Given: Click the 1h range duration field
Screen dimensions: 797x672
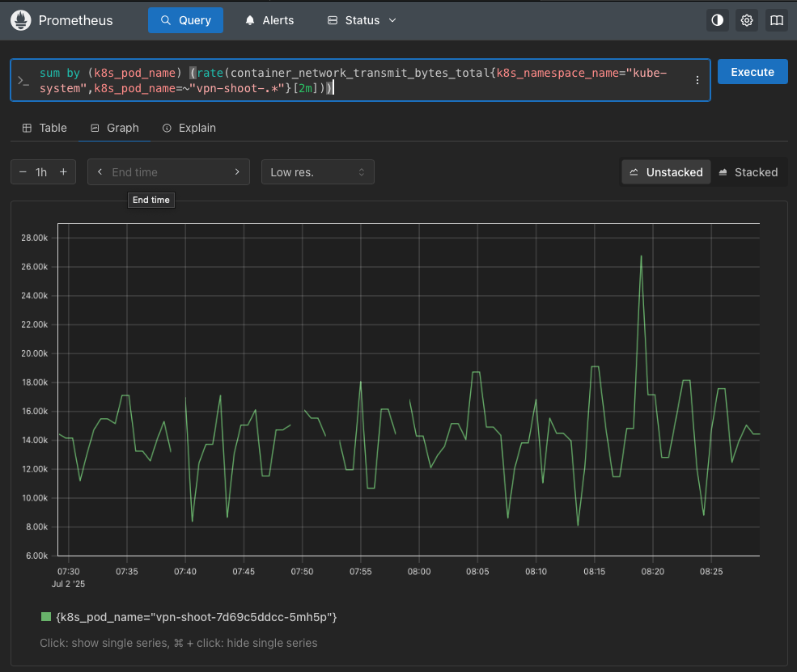Looking at the screenshot, I should point(42,172).
